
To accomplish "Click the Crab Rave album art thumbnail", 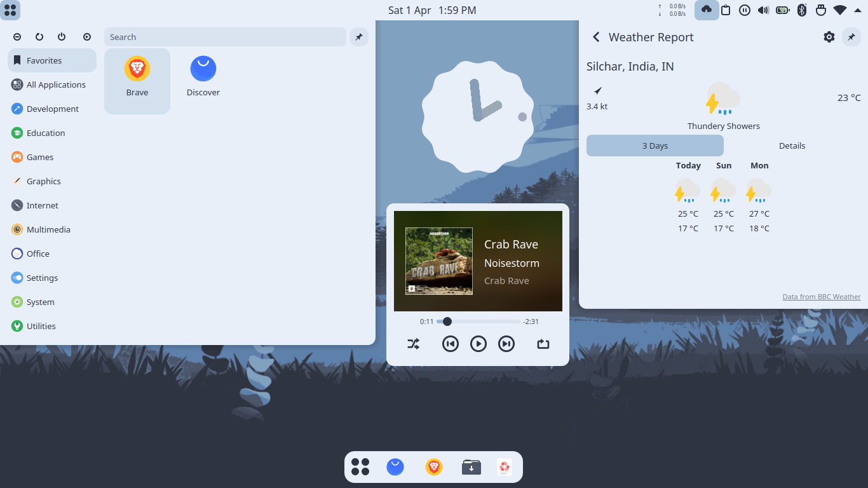I will click(439, 261).
